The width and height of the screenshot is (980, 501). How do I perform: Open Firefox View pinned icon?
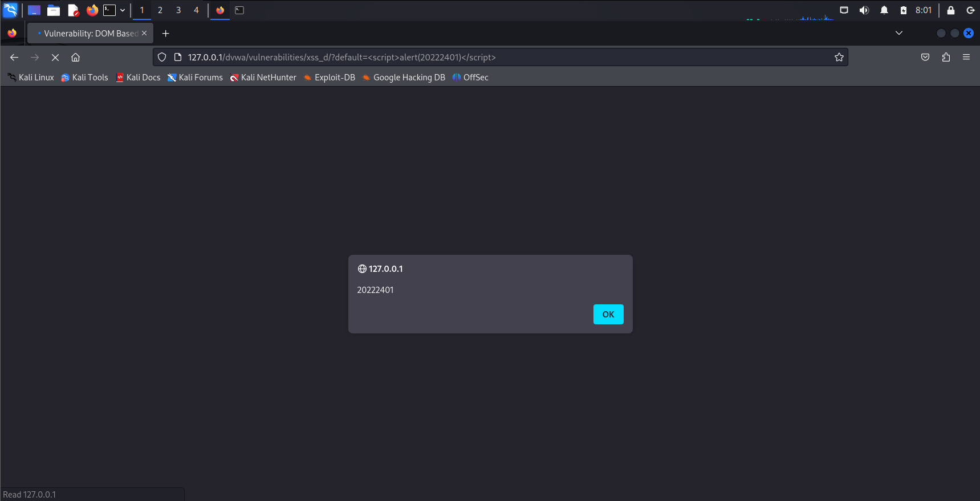[12, 33]
